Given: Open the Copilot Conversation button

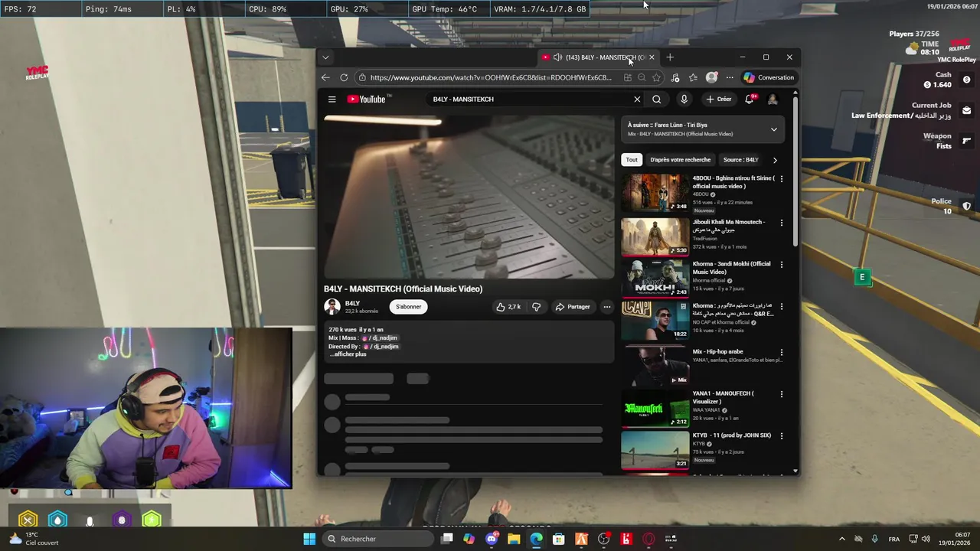Looking at the screenshot, I should click(769, 77).
